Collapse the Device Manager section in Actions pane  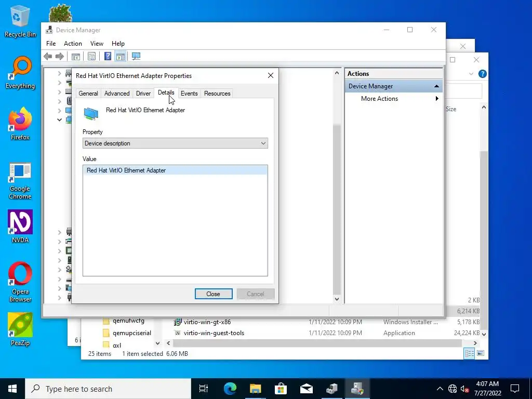pos(436,86)
